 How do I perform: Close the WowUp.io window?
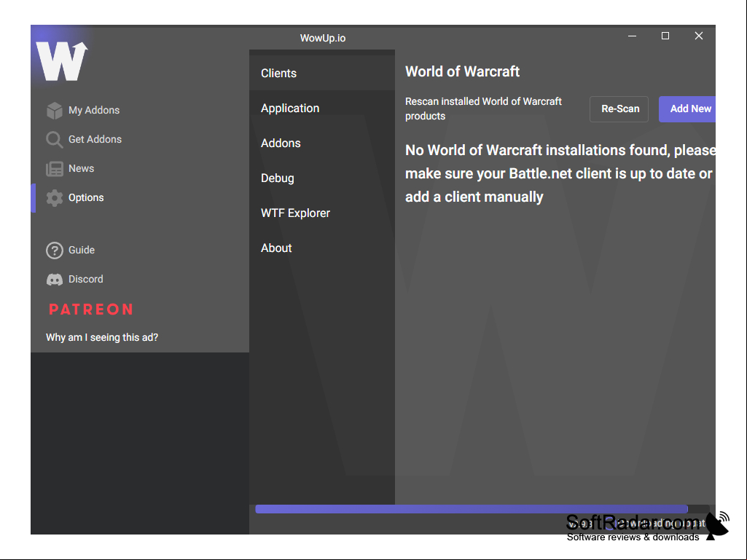699,36
